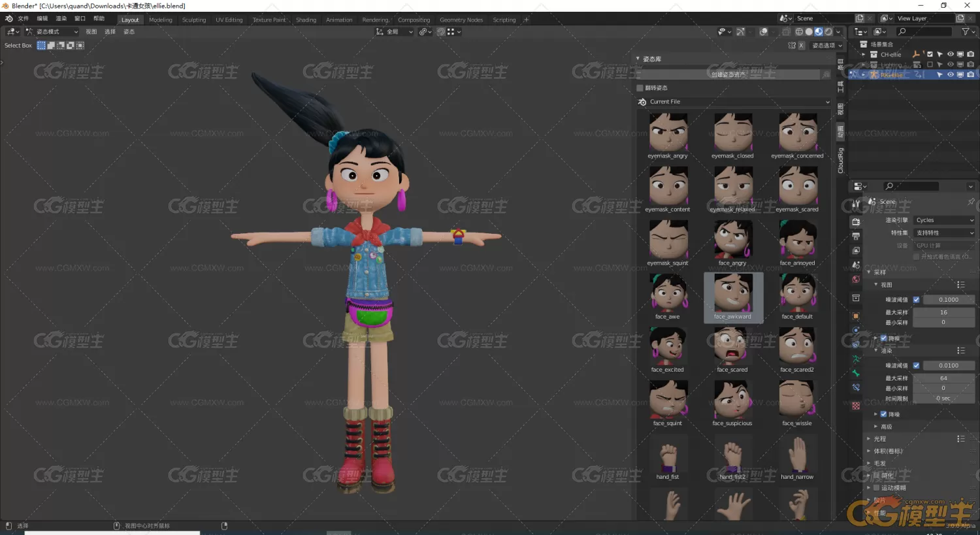Switch to the Sculpting workspace tab
The height and width of the screenshot is (535, 980).
click(194, 20)
